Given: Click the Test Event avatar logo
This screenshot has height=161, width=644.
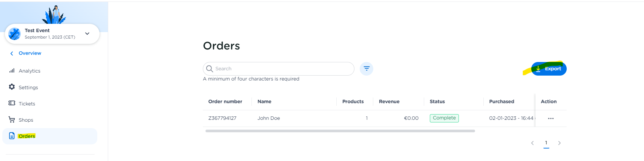Looking at the screenshot, I should click(15, 34).
